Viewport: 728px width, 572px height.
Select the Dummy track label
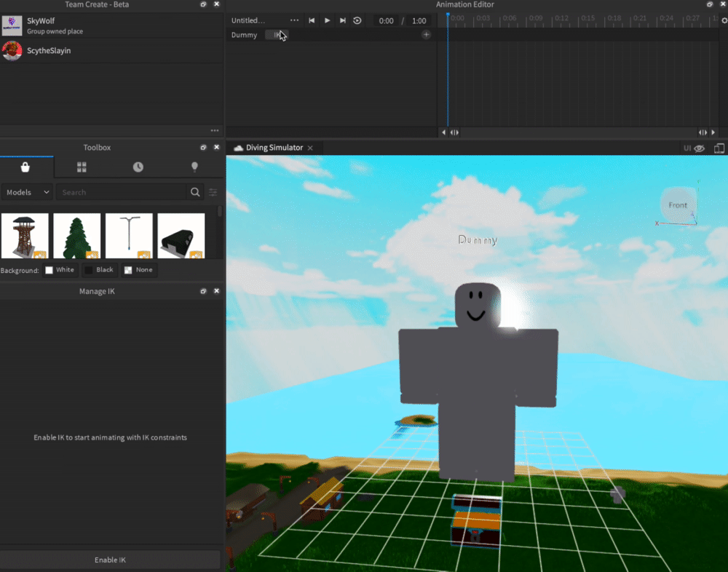pyautogui.click(x=244, y=35)
